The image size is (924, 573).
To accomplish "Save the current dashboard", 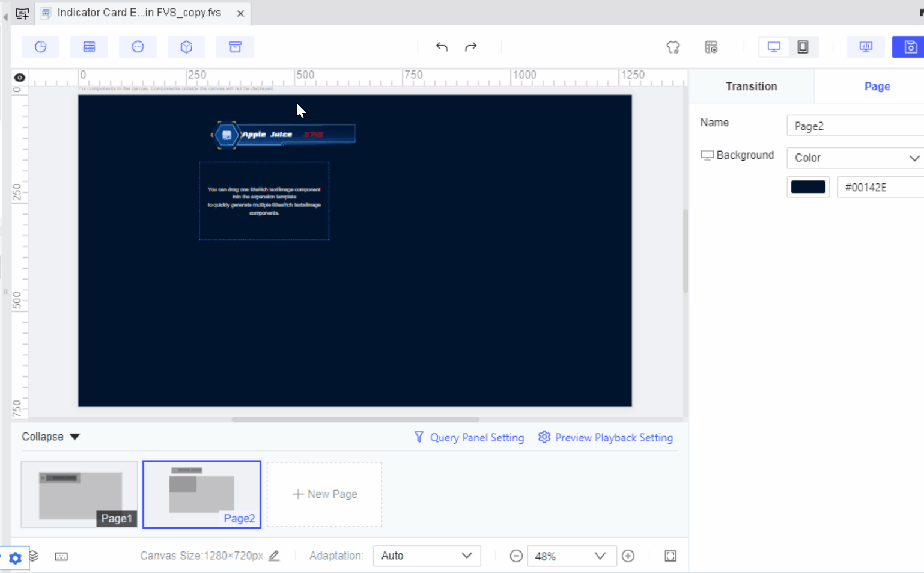I will coord(910,46).
